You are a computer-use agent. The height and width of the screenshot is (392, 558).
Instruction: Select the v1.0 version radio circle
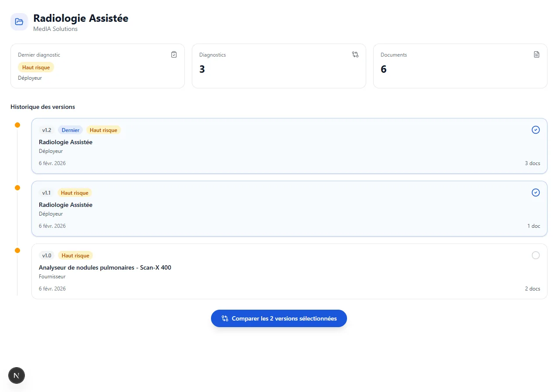[536, 255]
